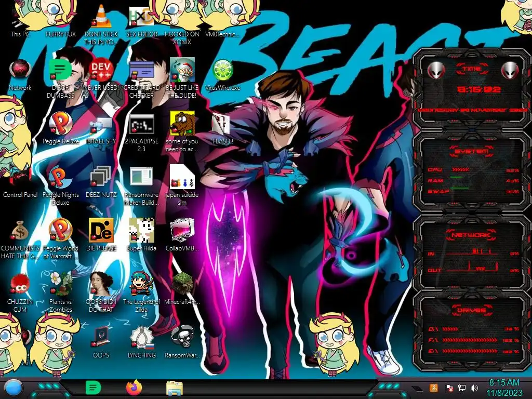Select the RansomWar skull icon

[x=182, y=342]
